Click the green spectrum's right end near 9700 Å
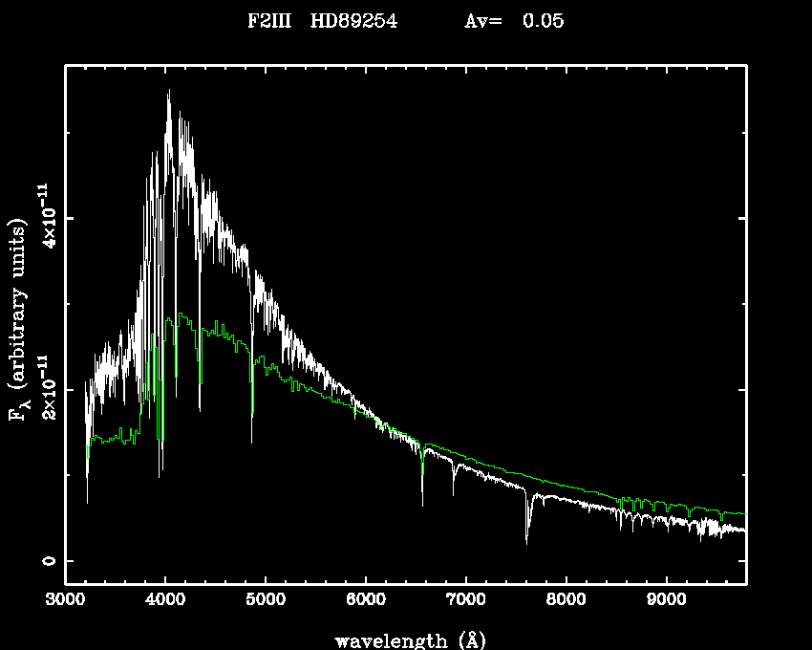 click(x=741, y=514)
